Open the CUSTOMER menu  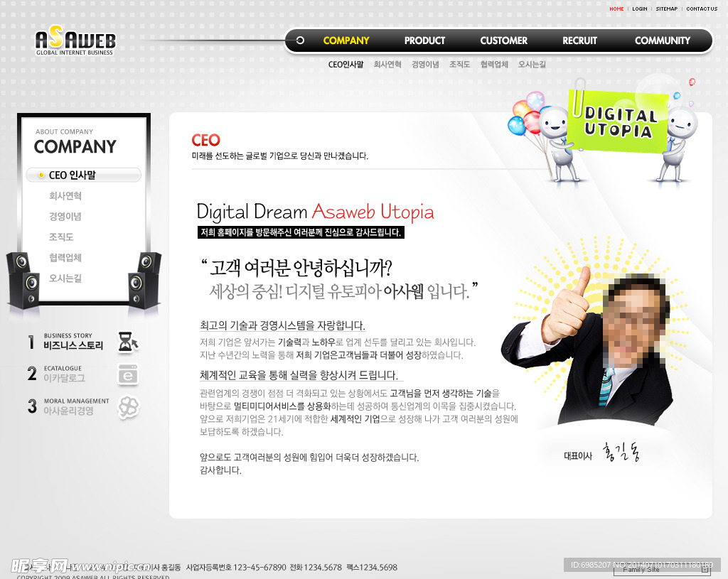point(503,40)
